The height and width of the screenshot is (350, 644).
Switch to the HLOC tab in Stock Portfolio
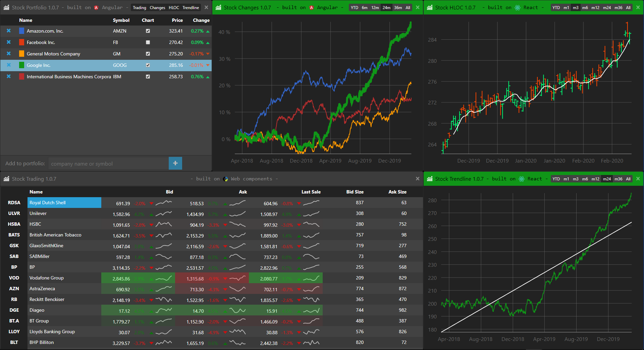[174, 7]
